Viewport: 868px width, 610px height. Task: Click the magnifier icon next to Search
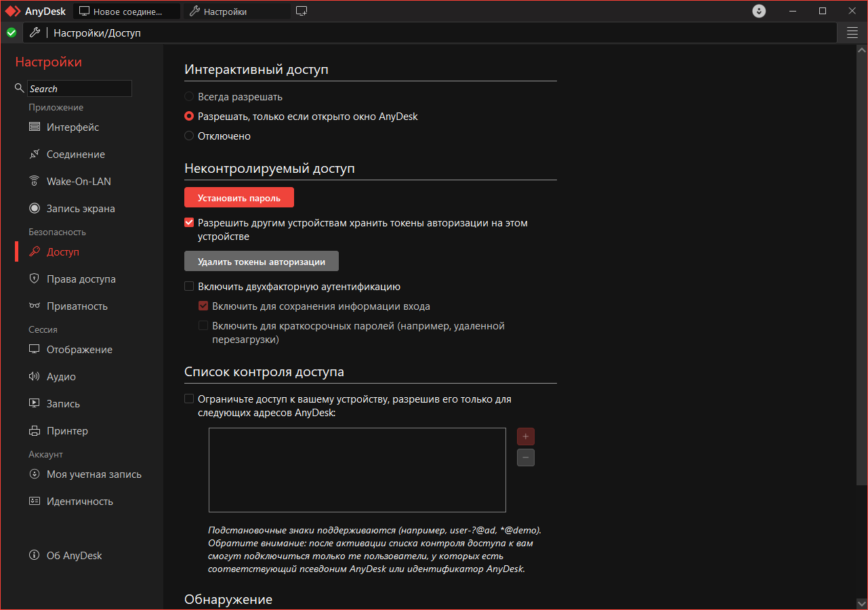tap(20, 89)
